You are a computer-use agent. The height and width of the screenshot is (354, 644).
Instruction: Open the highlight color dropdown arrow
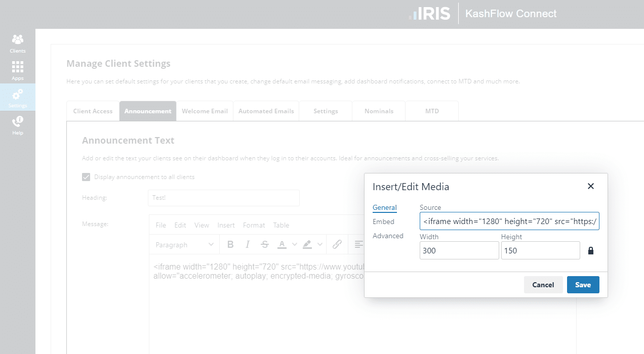click(320, 245)
